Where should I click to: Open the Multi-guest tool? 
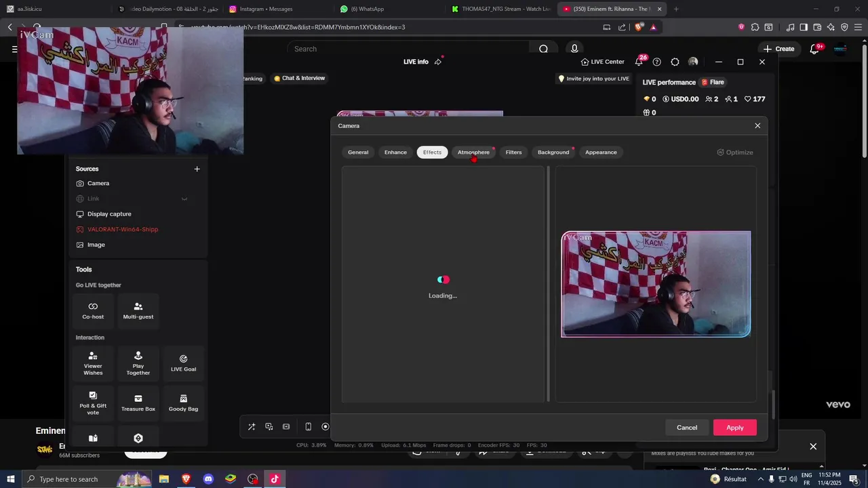(x=138, y=310)
